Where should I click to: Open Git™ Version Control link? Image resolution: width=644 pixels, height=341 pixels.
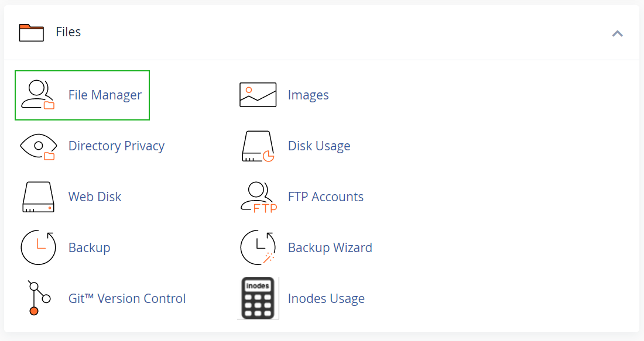(x=127, y=298)
